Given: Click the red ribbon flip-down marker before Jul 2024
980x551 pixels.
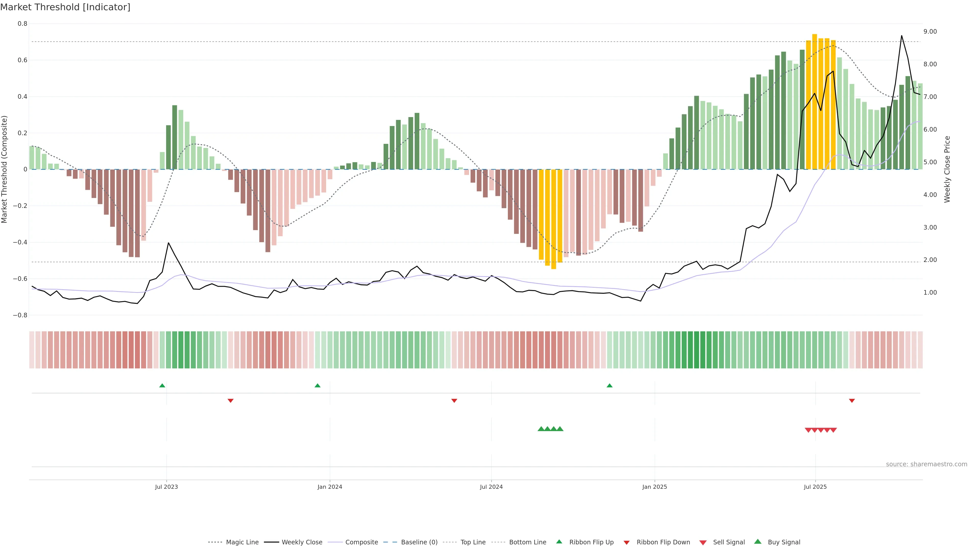Looking at the screenshot, I should (x=454, y=401).
